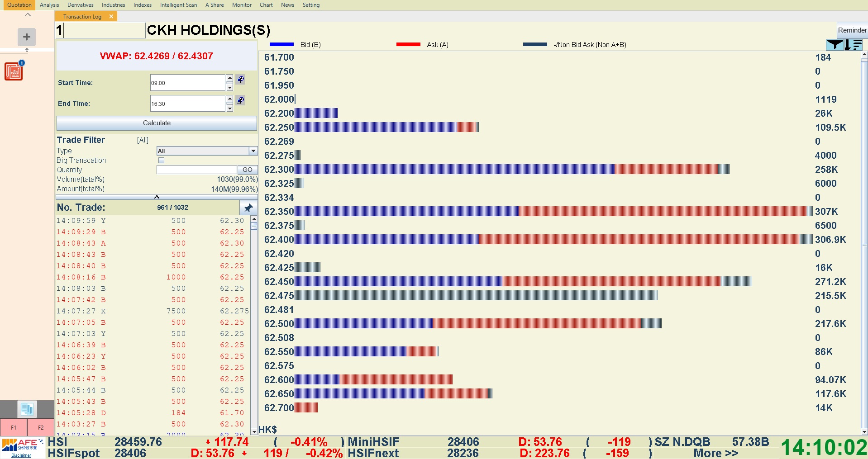
Task: Click the 14:10:02 clock display
Action: 824,448
